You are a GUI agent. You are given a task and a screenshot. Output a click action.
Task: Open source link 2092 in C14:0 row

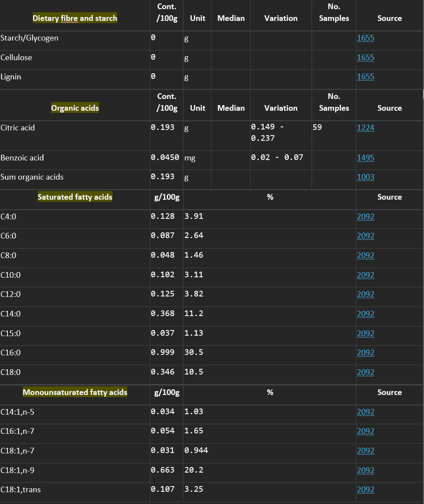[x=366, y=314]
